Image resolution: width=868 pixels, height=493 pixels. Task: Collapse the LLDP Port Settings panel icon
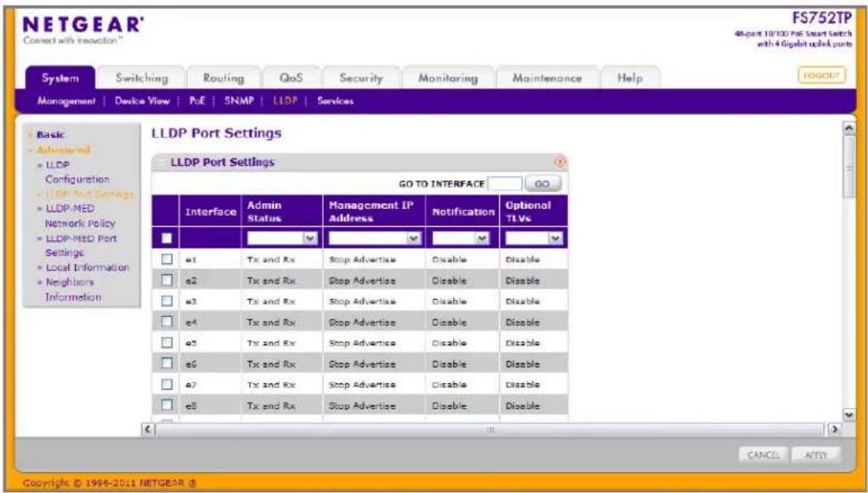coord(559,162)
